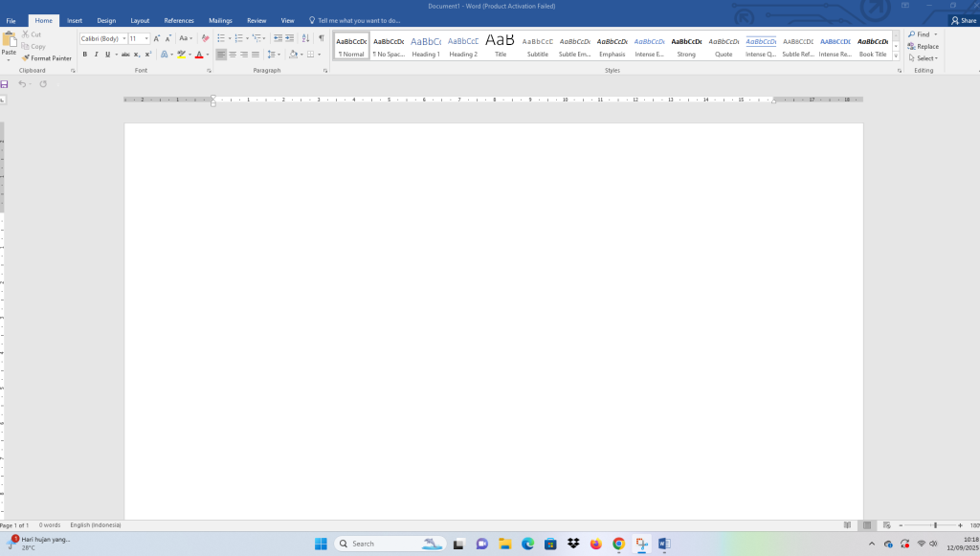Click the Format Painter brush
The image size is (980, 556).
click(x=48, y=58)
